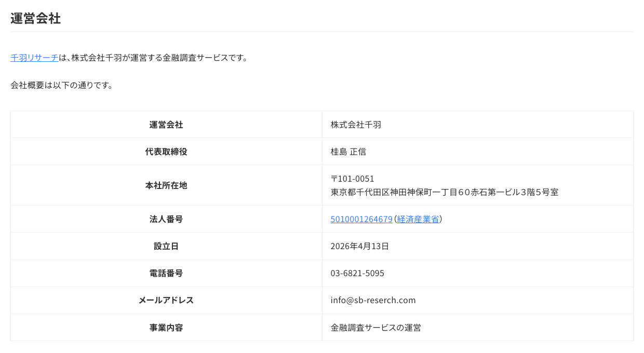Click the 設立日 row label

click(166, 246)
